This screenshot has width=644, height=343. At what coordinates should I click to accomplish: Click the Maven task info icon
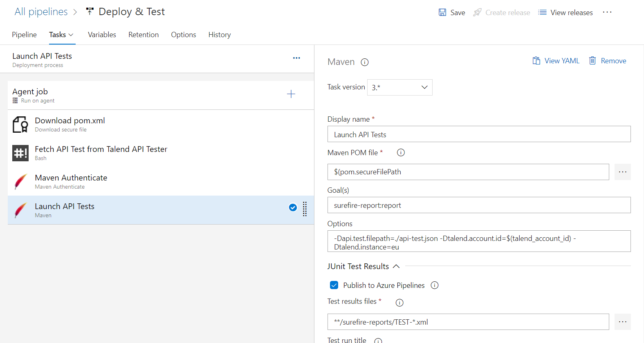tap(365, 62)
